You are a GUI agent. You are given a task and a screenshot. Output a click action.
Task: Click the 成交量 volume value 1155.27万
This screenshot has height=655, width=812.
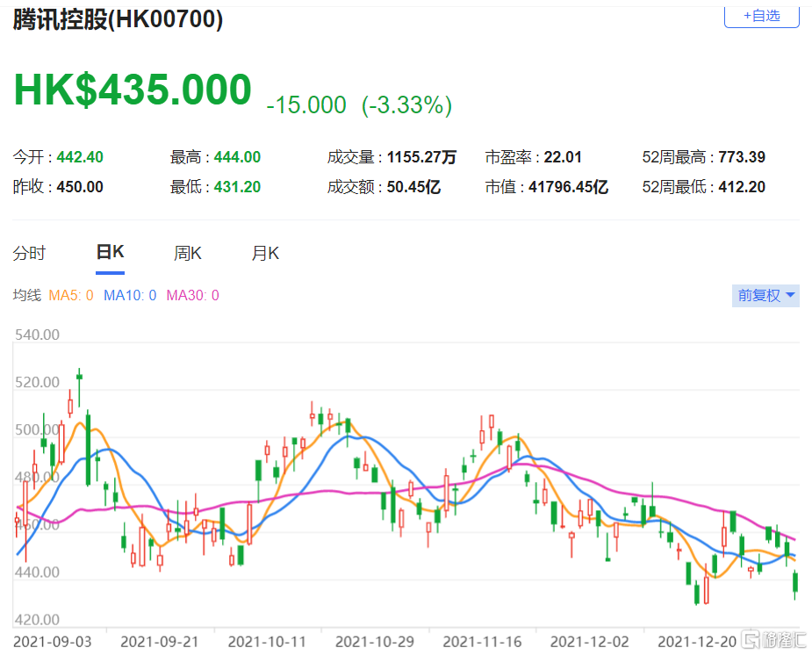(x=421, y=158)
